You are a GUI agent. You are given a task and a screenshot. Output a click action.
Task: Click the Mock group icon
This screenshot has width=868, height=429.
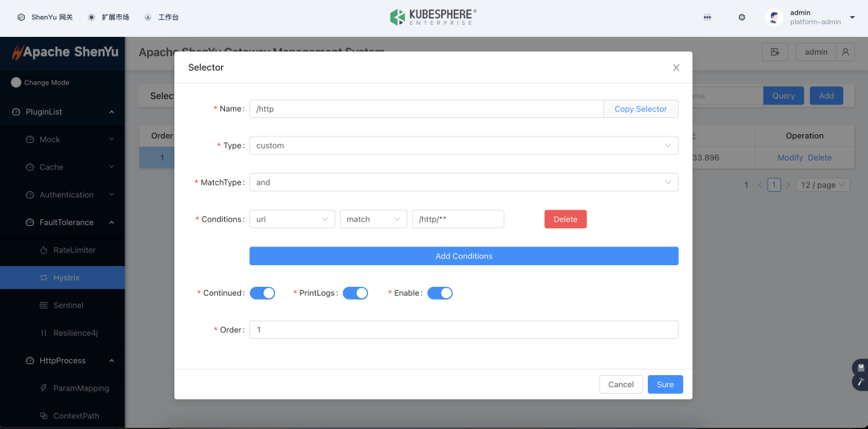coord(30,140)
